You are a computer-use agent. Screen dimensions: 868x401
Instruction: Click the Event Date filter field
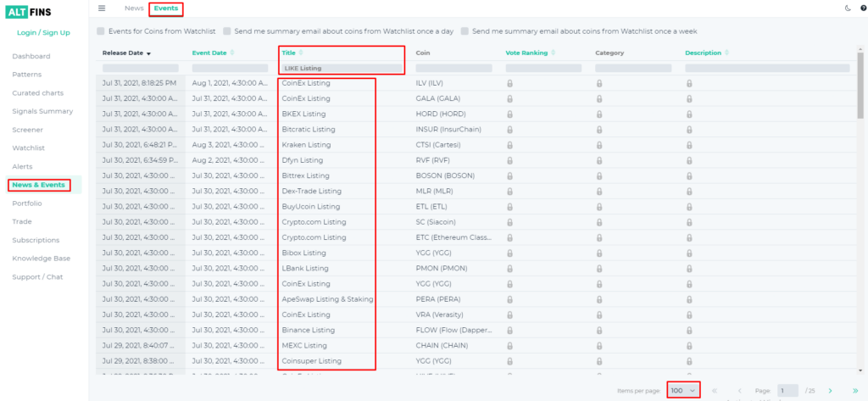[231, 68]
